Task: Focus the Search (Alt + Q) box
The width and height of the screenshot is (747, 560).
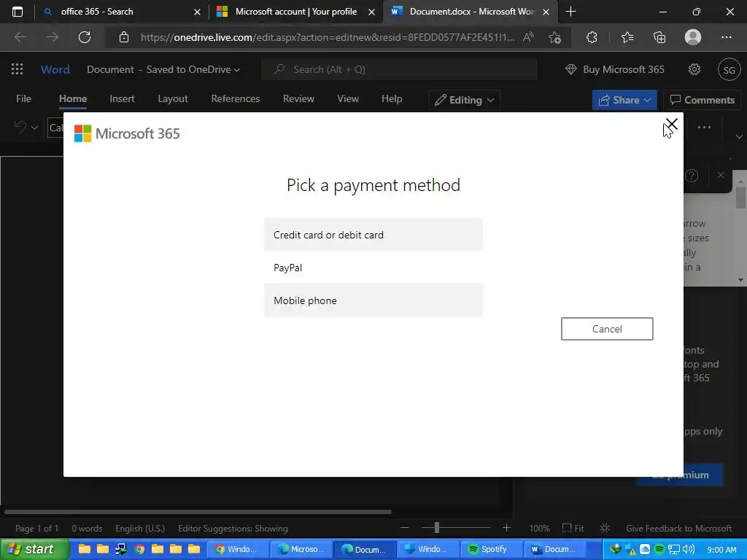Action: pyautogui.click(x=399, y=69)
